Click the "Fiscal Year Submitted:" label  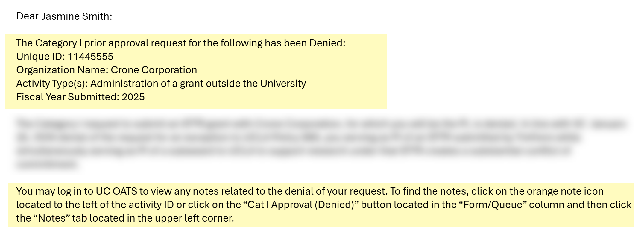click(68, 97)
